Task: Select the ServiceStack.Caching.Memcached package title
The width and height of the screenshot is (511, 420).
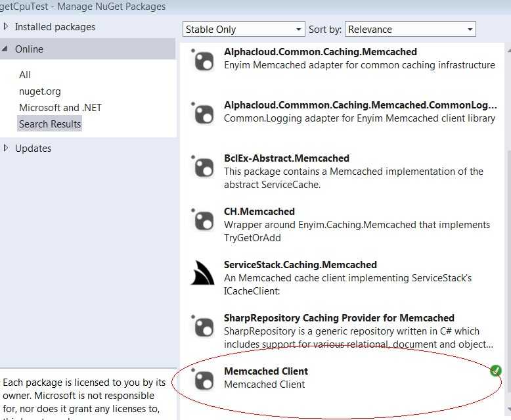Action: [x=300, y=264]
